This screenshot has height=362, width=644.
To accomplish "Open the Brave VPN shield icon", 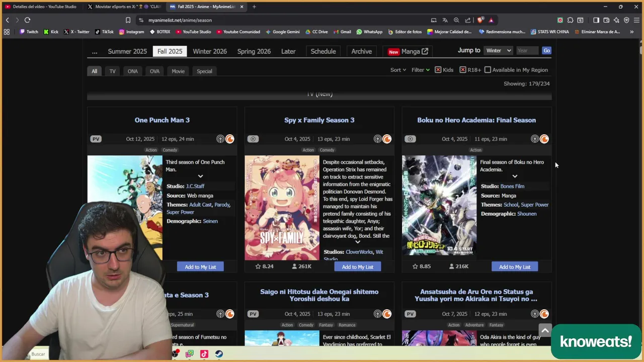I will click(626, 20).
